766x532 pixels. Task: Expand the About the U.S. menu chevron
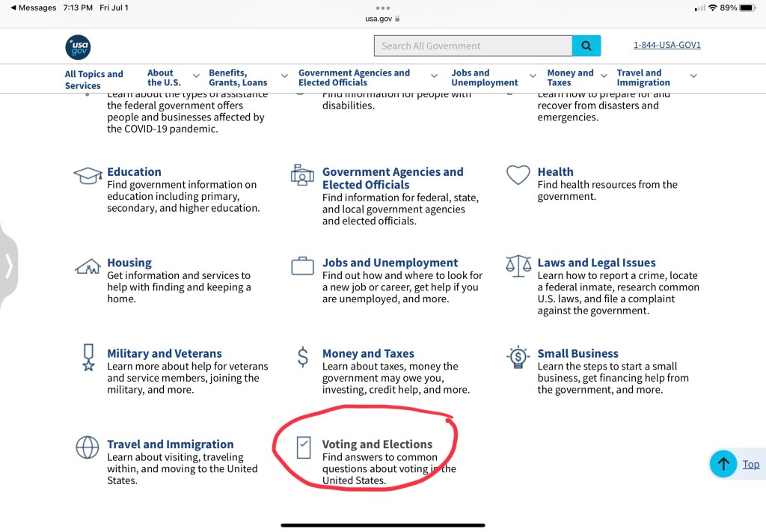click(196, 76)
